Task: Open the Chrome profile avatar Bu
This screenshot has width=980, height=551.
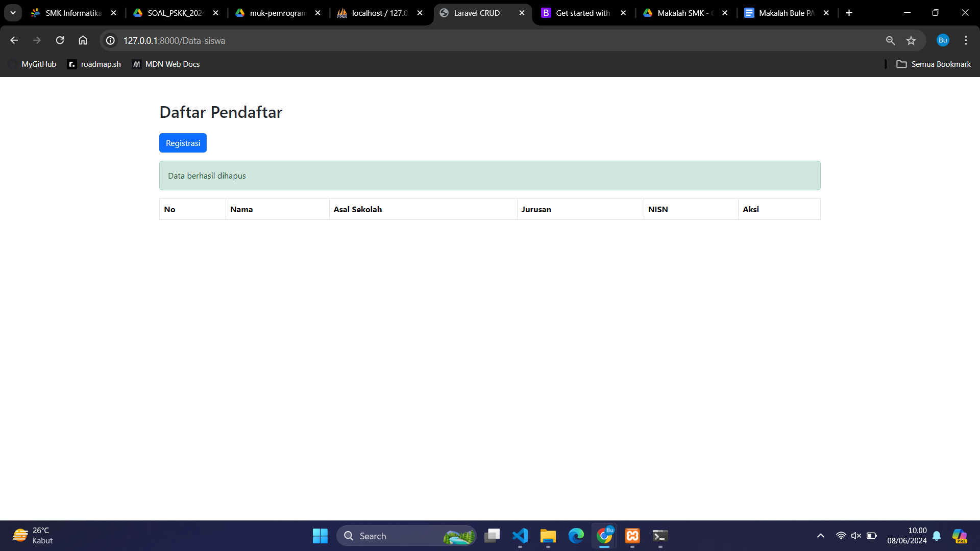Action: pos(942,40)
